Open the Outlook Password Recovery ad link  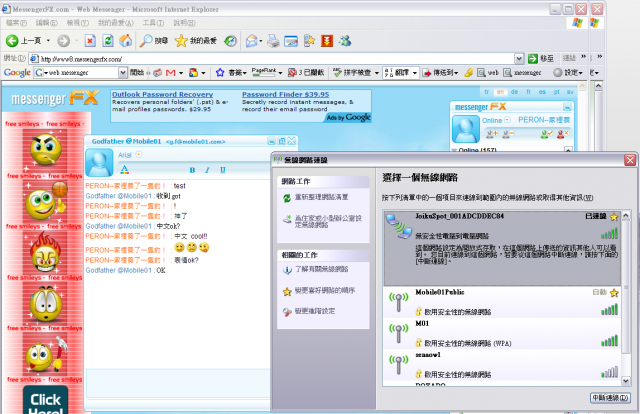(162, 94)
